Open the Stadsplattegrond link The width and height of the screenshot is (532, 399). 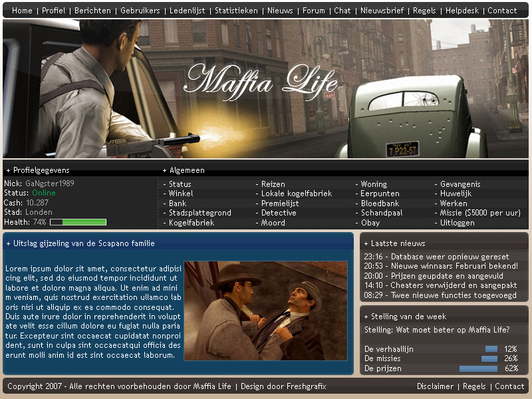pyautogui.click(x=200, y=213)
